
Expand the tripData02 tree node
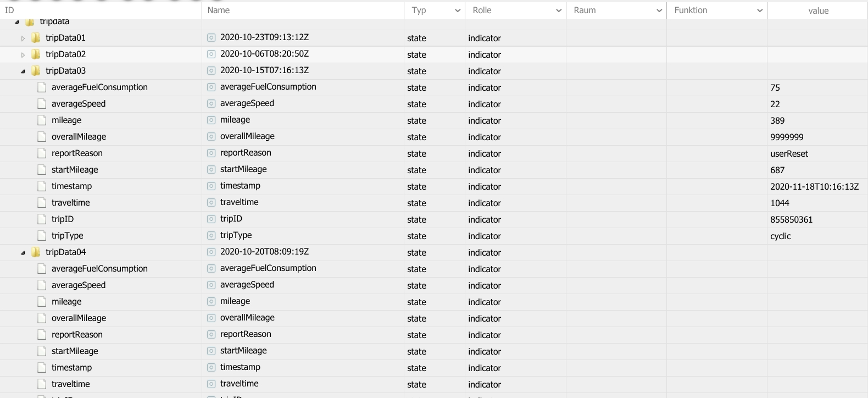click(x=23, y=55)
